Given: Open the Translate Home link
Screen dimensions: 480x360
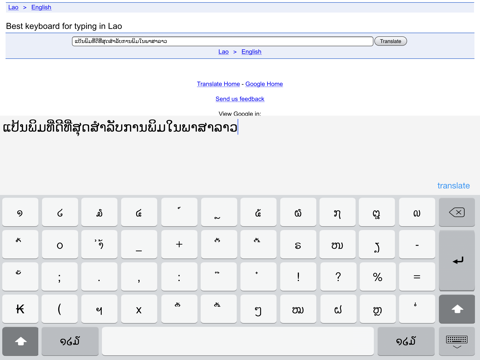Looking at the screenshot, I should coord(218,84).
